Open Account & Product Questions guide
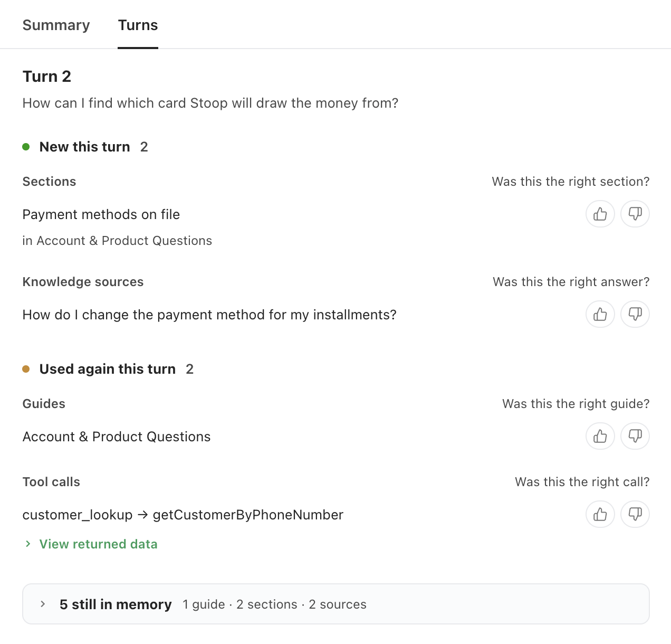Screen dimensions: 671x644 117,437
